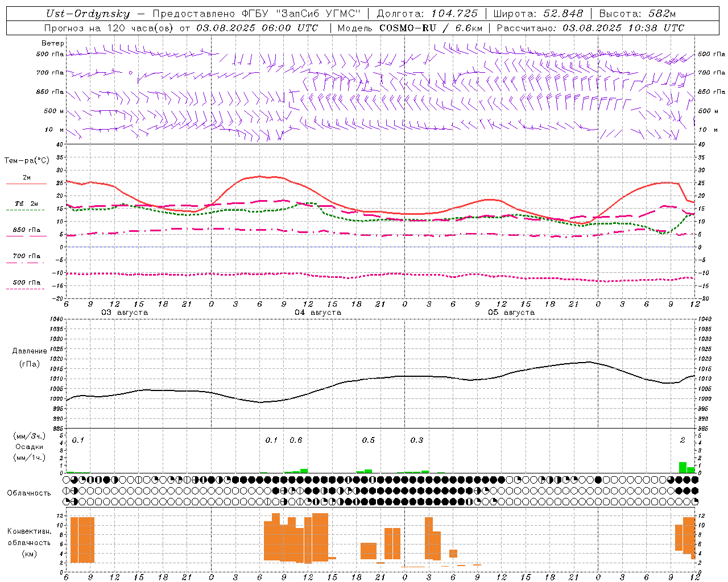The height and width of the screenshot is (582, 728).
Task: Click the Конвективн. panel label
Action: click(29, 531)
